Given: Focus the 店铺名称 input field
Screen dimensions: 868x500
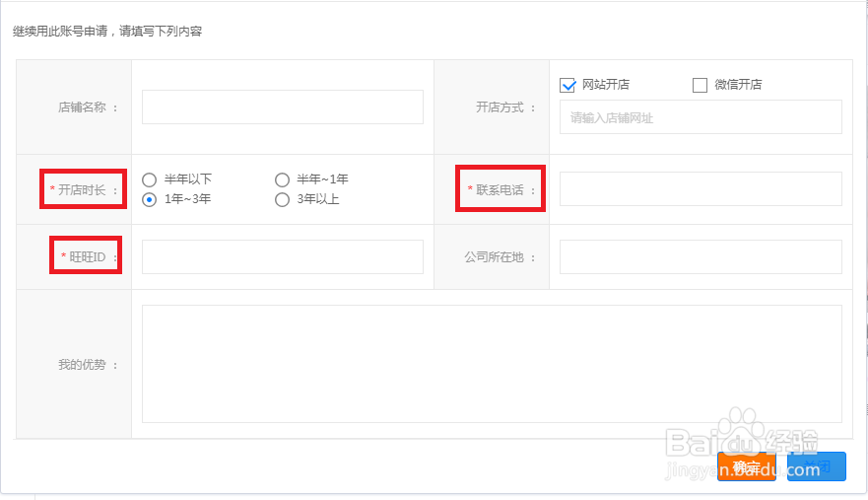Looking at the screenshot, I should point(283,107).
